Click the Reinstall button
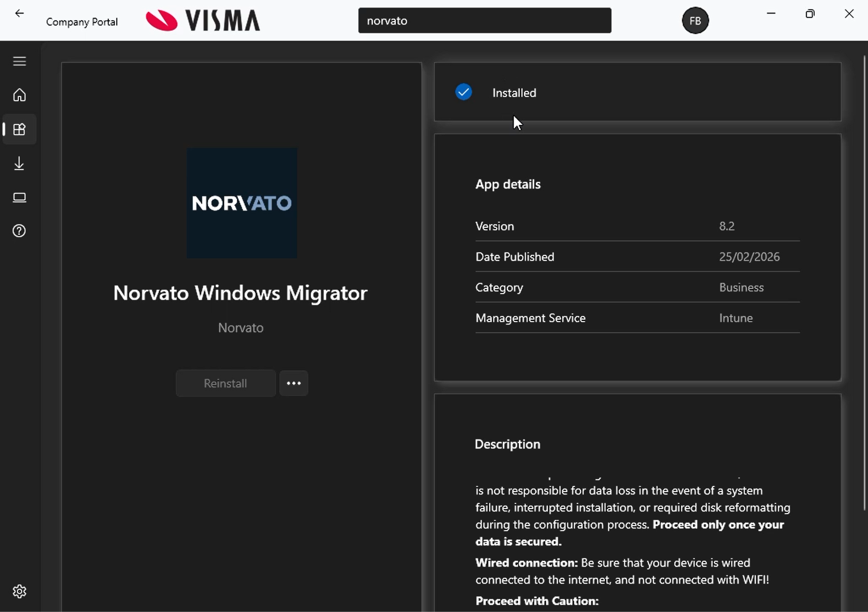 point(225,383)
